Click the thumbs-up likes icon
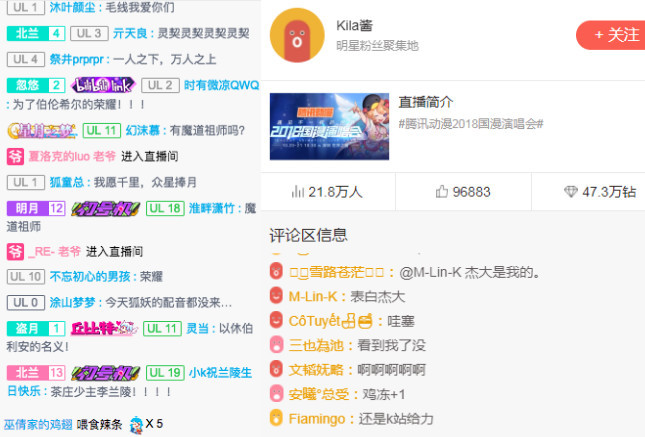The height and width of the screenshot is (437, 645). 441,192
